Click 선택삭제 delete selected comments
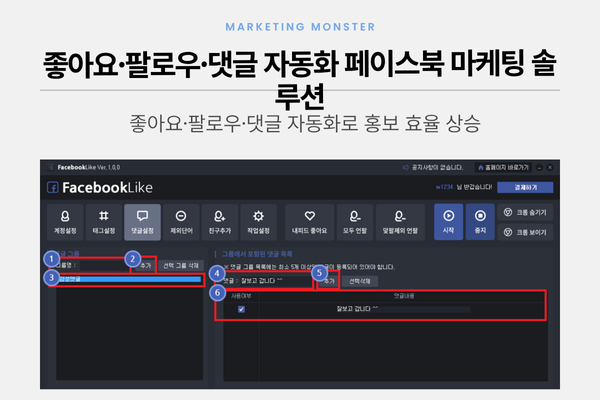Viewport: 600px width, 400px height. [x=359, y=281]
